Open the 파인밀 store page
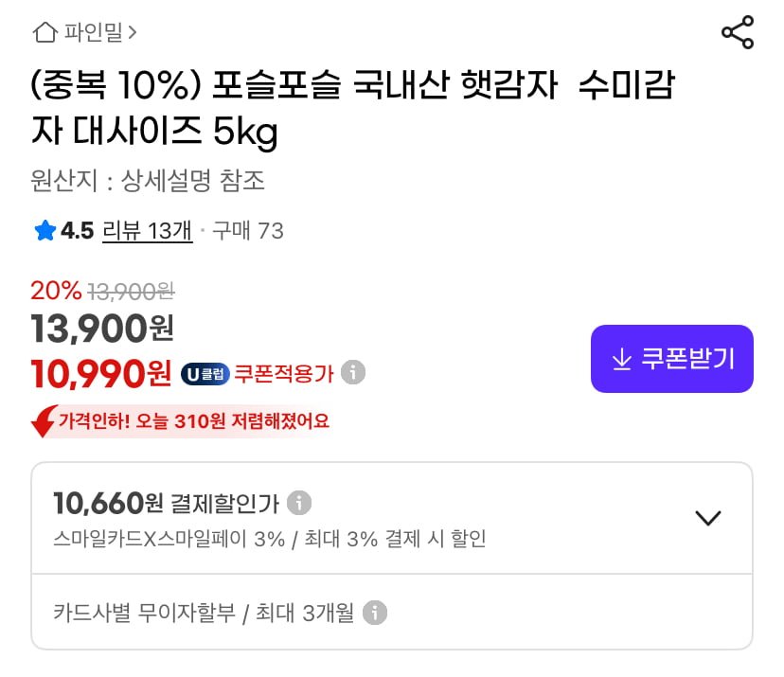 [95, 33]
